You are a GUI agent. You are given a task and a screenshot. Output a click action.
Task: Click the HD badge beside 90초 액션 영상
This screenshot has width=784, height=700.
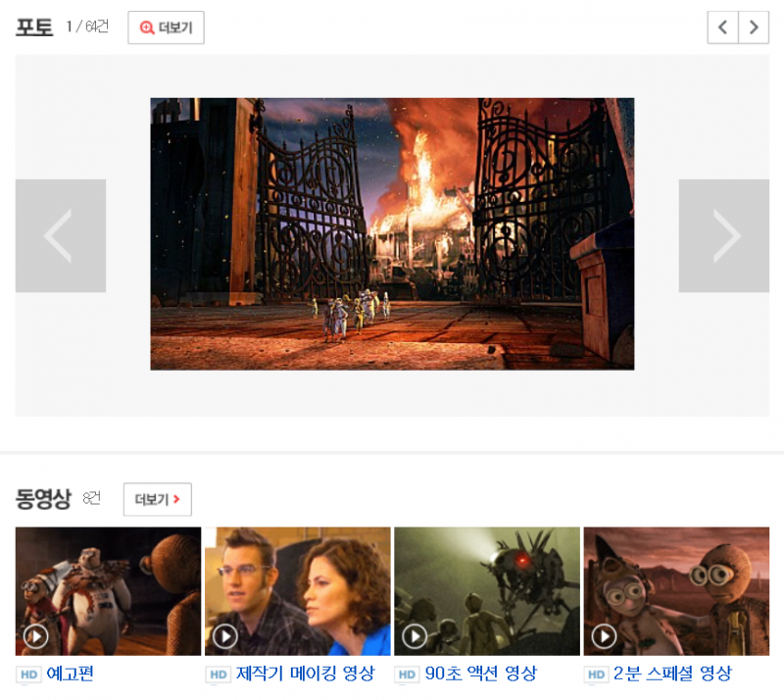[407, 675]
